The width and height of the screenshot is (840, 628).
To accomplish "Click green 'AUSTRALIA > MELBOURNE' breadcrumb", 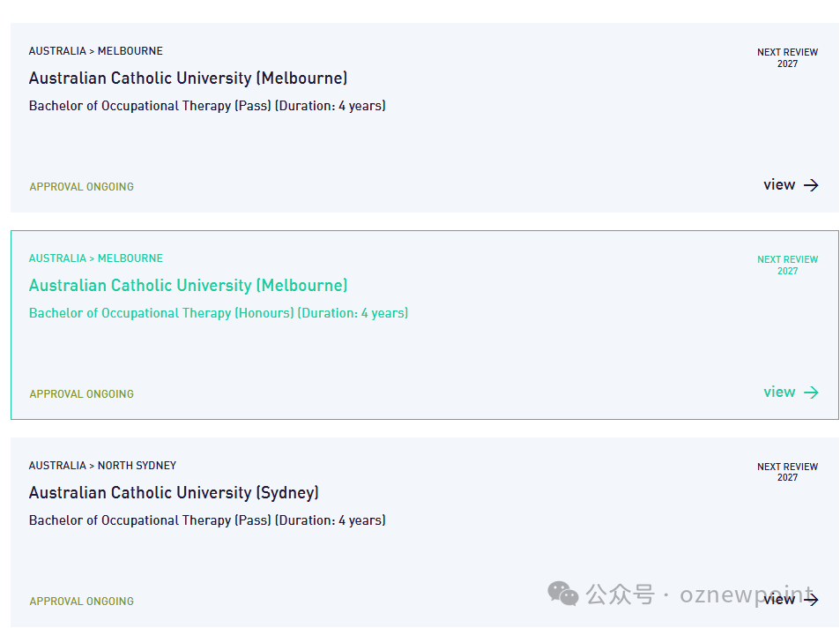I will pyautogui.click(x=95, y=258).
